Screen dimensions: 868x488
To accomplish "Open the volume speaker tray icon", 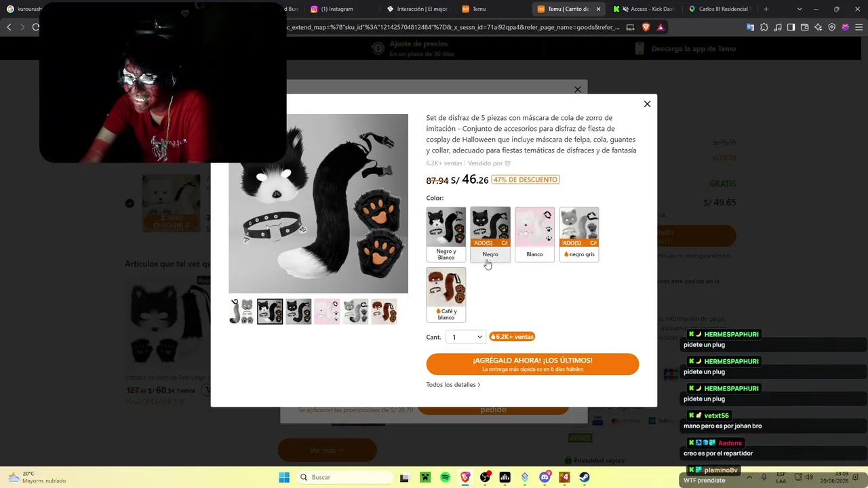I will [809, 477].
